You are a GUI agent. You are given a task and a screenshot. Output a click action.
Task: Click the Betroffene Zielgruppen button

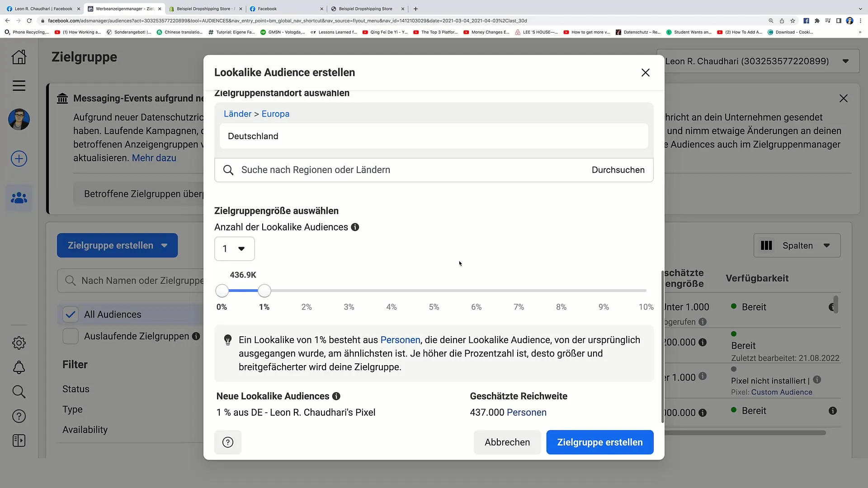(139, 194)
